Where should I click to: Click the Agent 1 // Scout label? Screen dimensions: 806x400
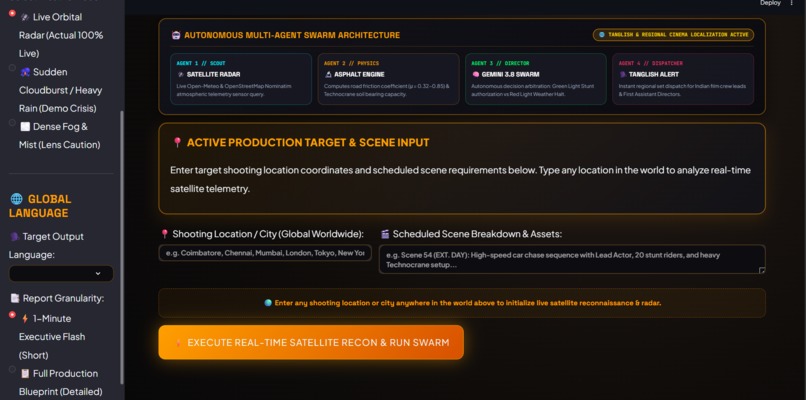(x=201, y=63)
